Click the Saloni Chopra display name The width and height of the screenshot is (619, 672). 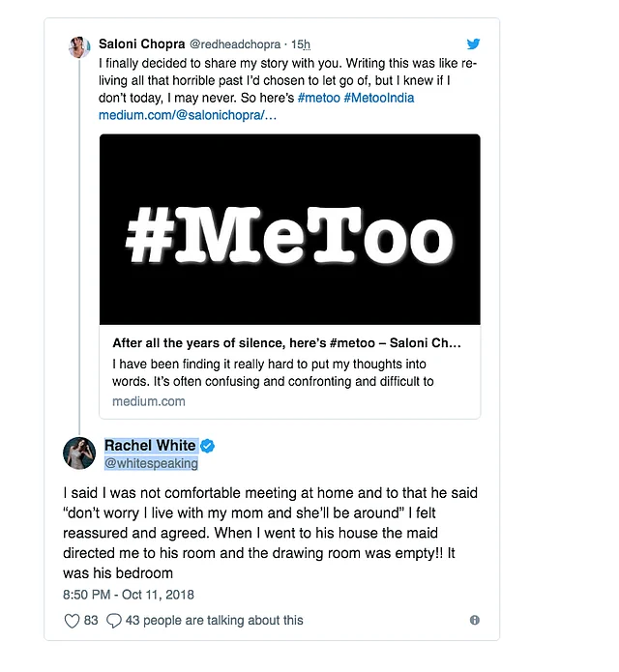[142, 44]
